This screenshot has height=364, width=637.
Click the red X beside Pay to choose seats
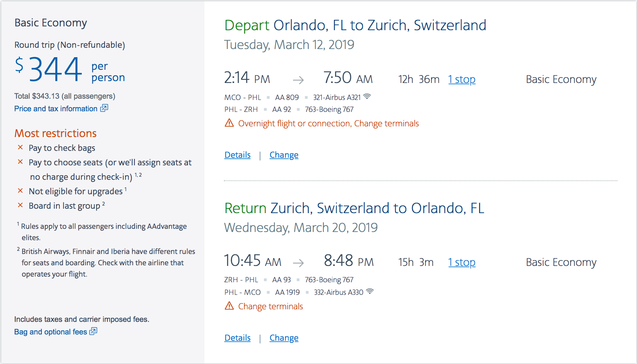point(20,162)
